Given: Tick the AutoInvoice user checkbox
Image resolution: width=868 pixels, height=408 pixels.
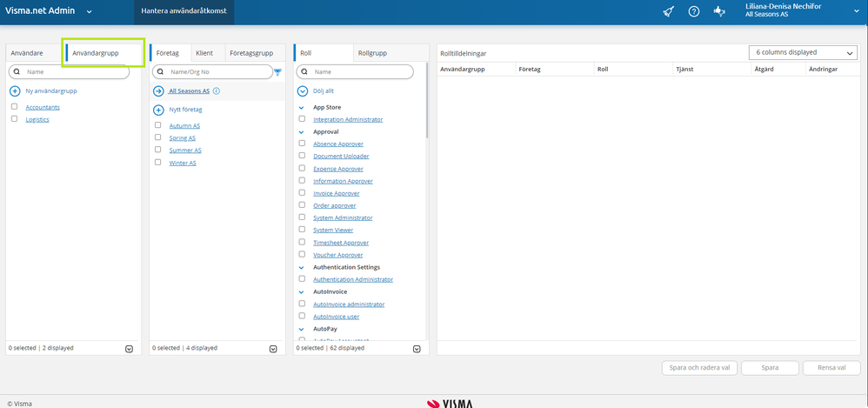Looking at the screenshot, I should coord(302,316).
